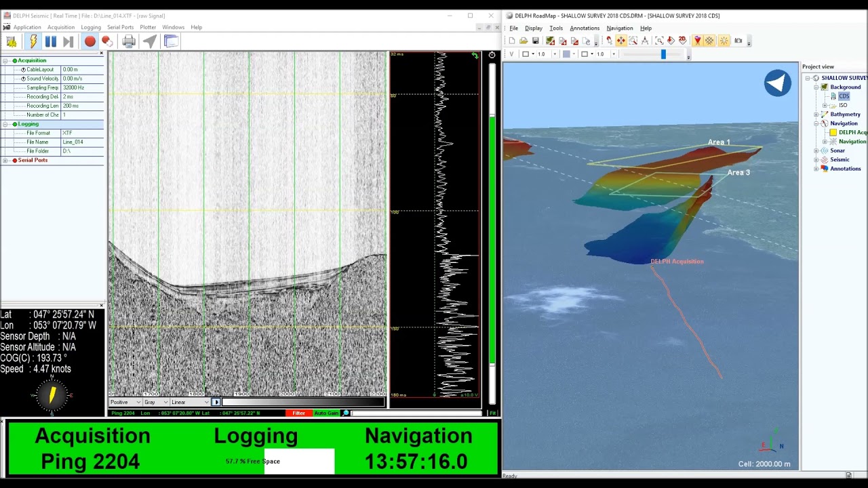
Task: Click the play arrow beside the Linear dropdown
Action: click(x=216, y=402)
